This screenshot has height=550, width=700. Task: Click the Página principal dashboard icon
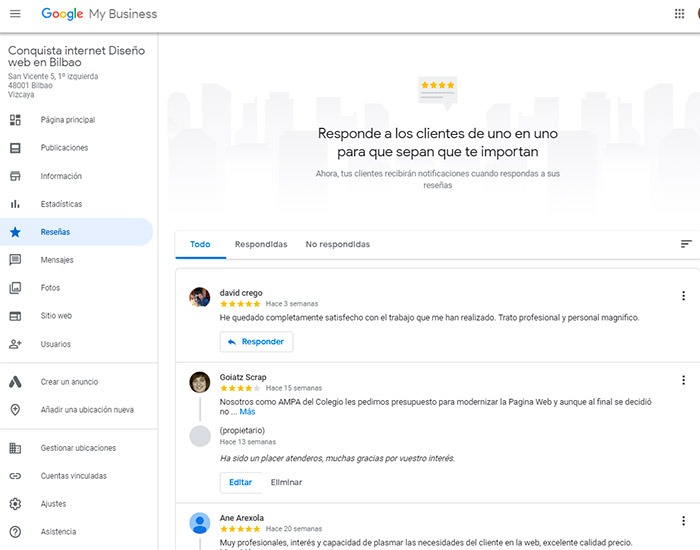click(15, 120)
